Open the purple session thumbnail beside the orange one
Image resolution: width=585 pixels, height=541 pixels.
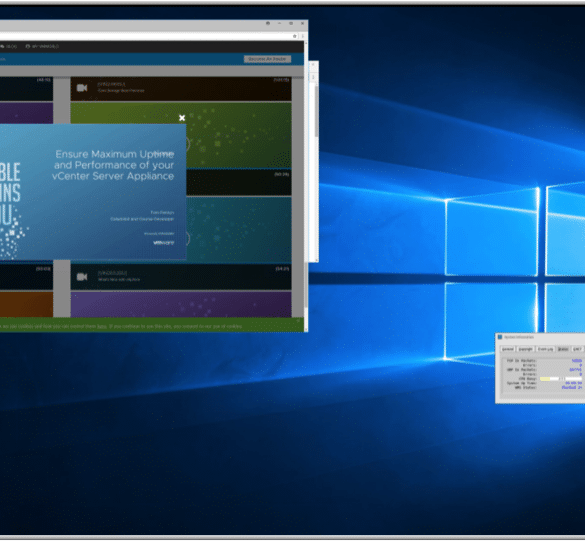coord(181,304)
